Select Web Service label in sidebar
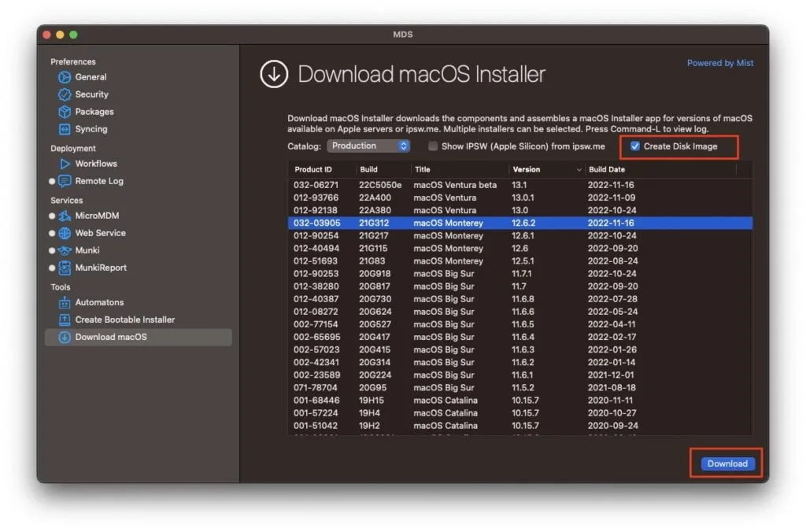The image size is (806, 532). pyautogui.click(x=100, y=234)
